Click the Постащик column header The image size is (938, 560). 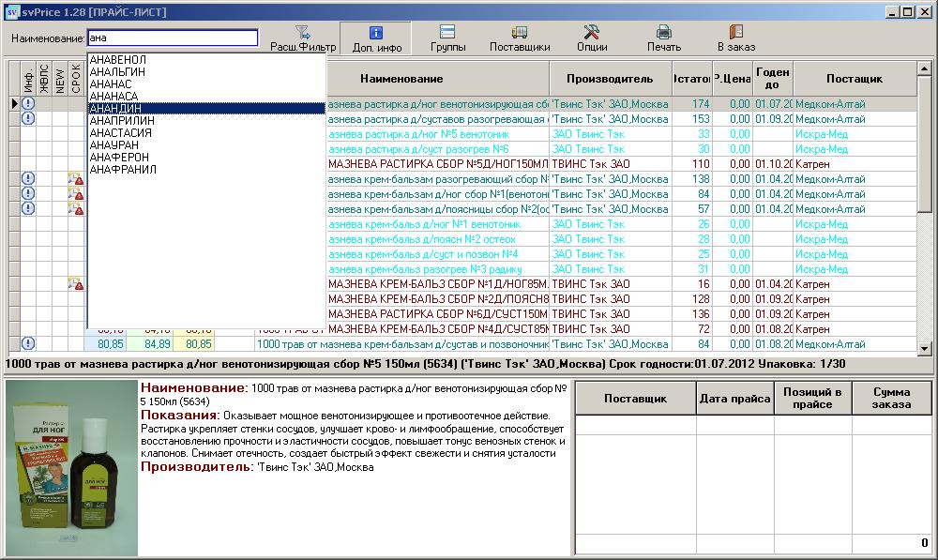coord(854,80)
